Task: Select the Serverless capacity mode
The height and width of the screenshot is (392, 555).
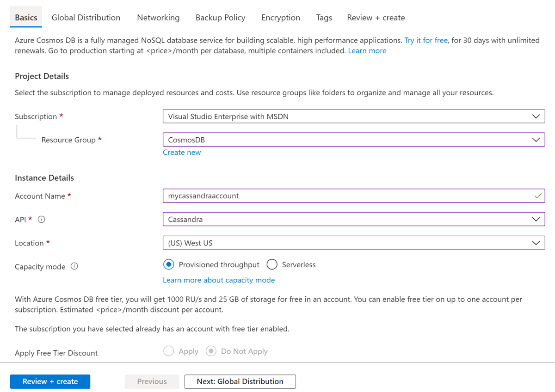Action: pos(272,264)
